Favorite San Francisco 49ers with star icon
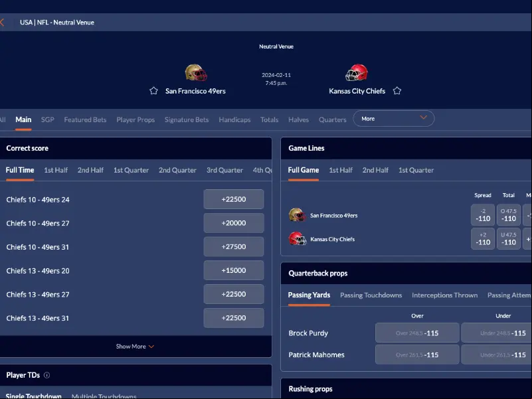Viewport: 532px width, 399px height. click(x=153, y=90)
